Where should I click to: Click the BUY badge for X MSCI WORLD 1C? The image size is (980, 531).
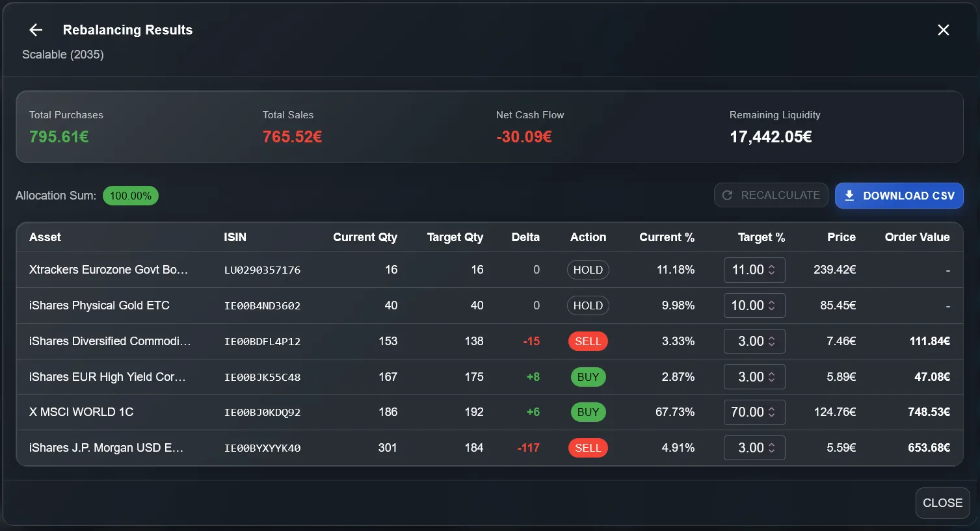[587, 412]
